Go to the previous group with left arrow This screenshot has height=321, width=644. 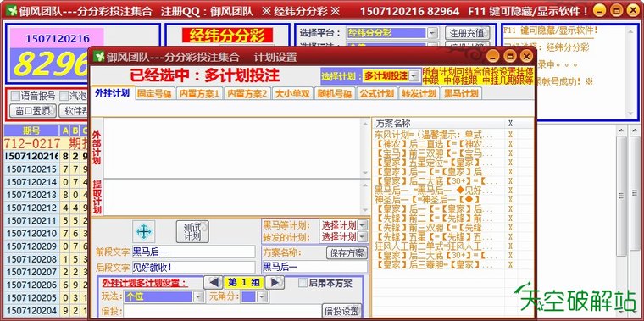pyautogui.click(x=214, y=282)
